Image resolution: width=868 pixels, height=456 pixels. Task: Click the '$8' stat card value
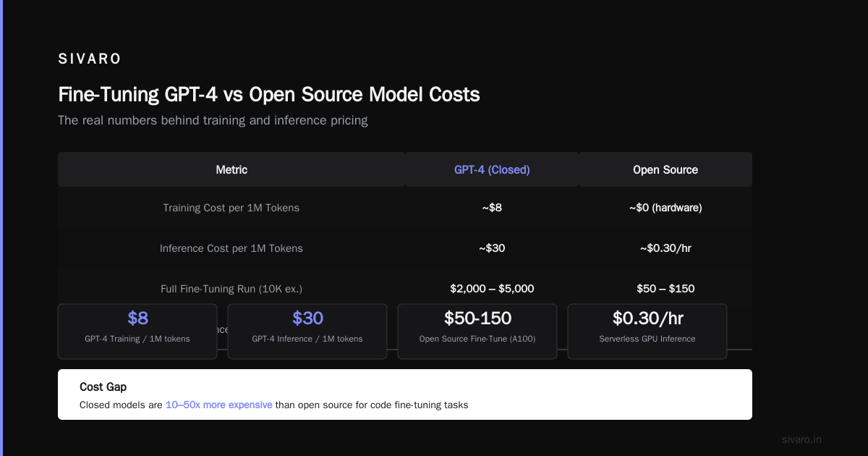[x=137, y=318]
